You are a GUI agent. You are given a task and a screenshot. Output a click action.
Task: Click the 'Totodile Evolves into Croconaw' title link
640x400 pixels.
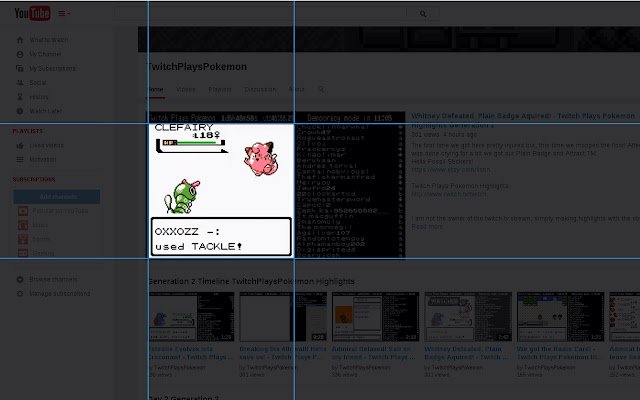tap(190, 353)
